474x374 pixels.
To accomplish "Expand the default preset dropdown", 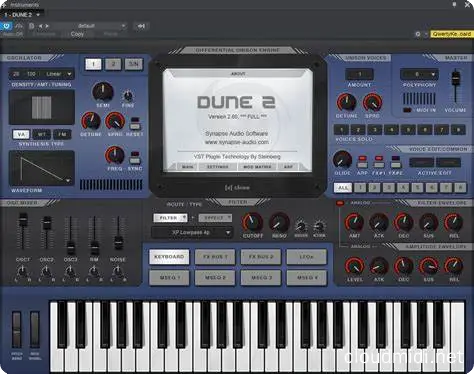I will (x=88, y=26).
